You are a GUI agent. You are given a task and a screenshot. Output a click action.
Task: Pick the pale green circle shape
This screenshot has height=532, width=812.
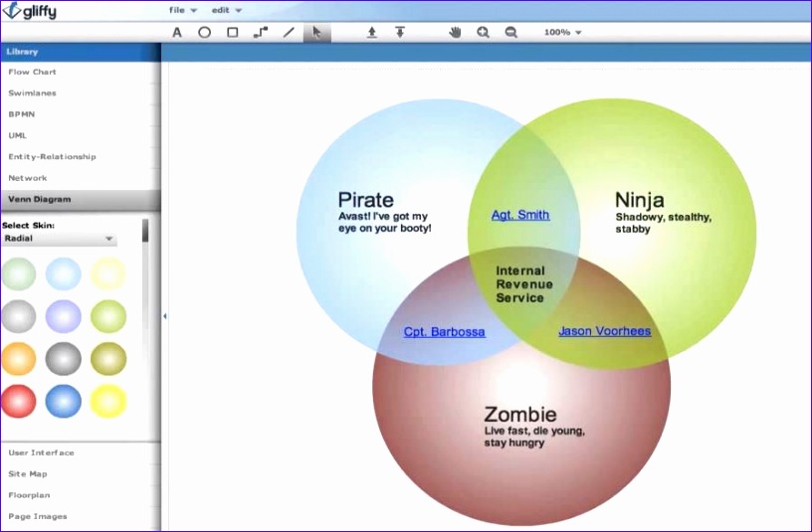tap(19, 273)
